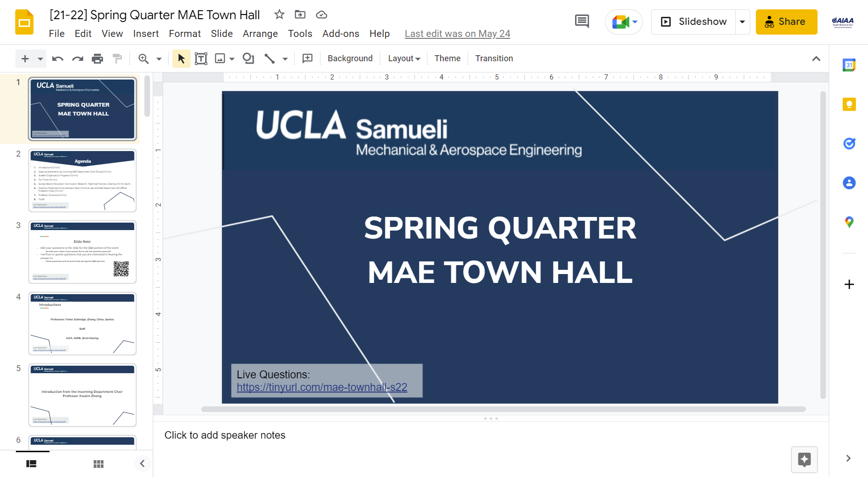The height and width of the screenshot is (477, 868).
Task: Insert a text box
Action: (201, 58)
